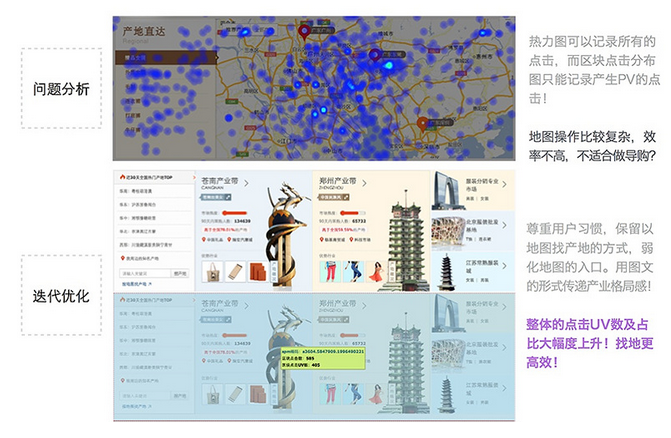The width and height of the screenshot is (671, 438).
Task: Click the red heat bar under 苍南产业带
Action: click(214, 213)
